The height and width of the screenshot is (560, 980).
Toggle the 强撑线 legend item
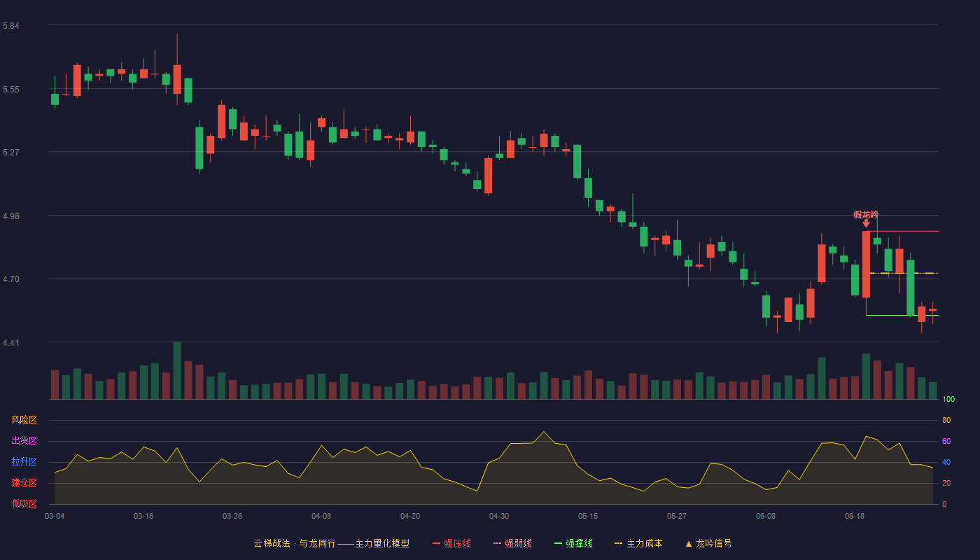[x=573, y=543]
